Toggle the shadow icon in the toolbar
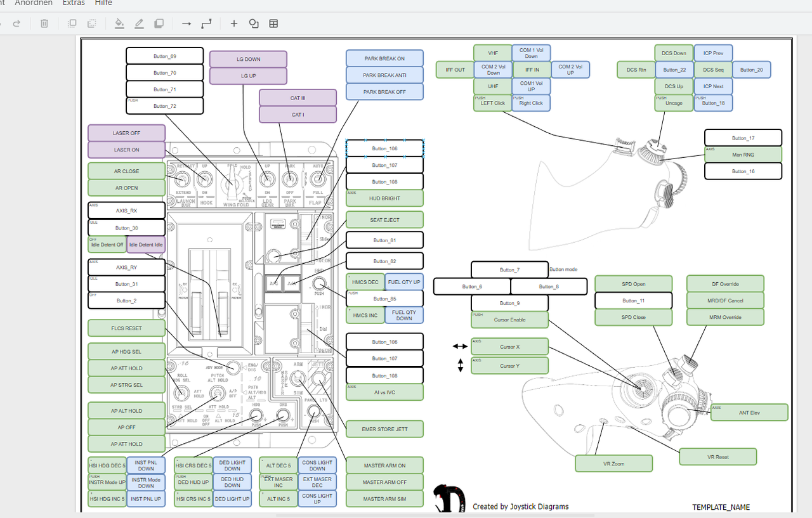Viewport: 812px width, 518px height. pos(159,23)
